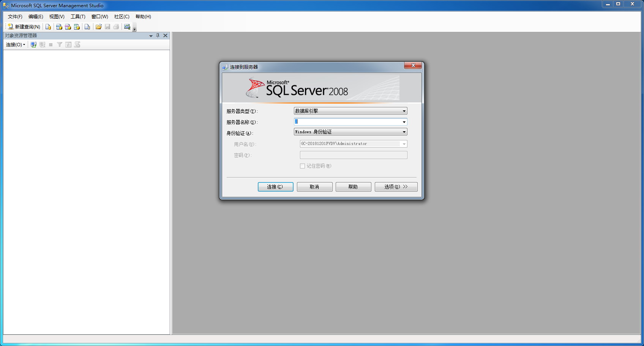Click the 帮助 button in dialog

pos(353,187)
